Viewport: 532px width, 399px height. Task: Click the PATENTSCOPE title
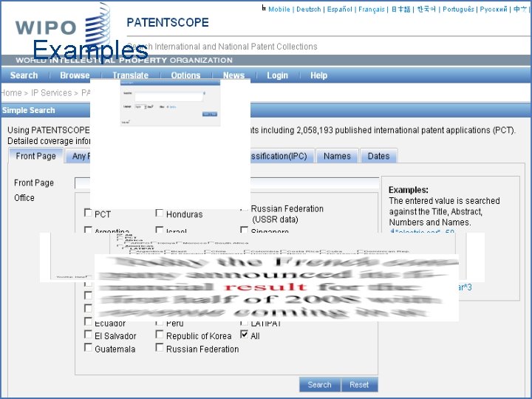point(168,23)
